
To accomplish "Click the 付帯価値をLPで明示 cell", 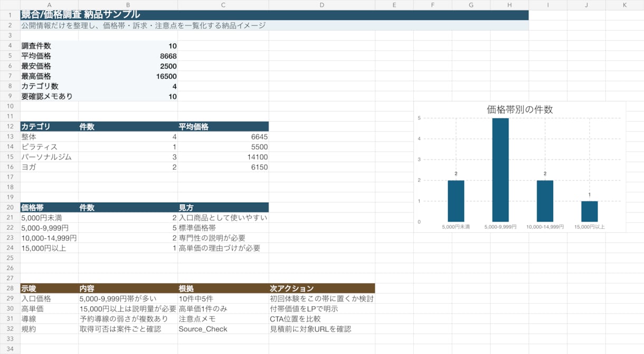I will coord(322,309).
